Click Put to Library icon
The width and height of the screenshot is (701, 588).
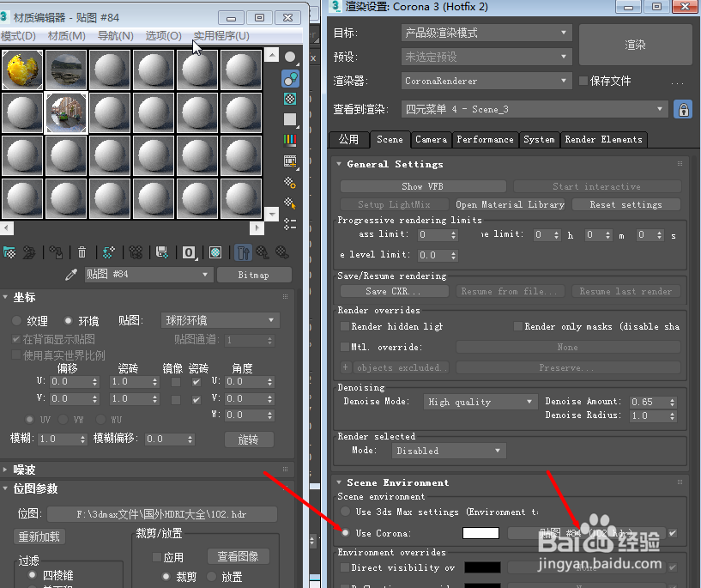point(162,252)
